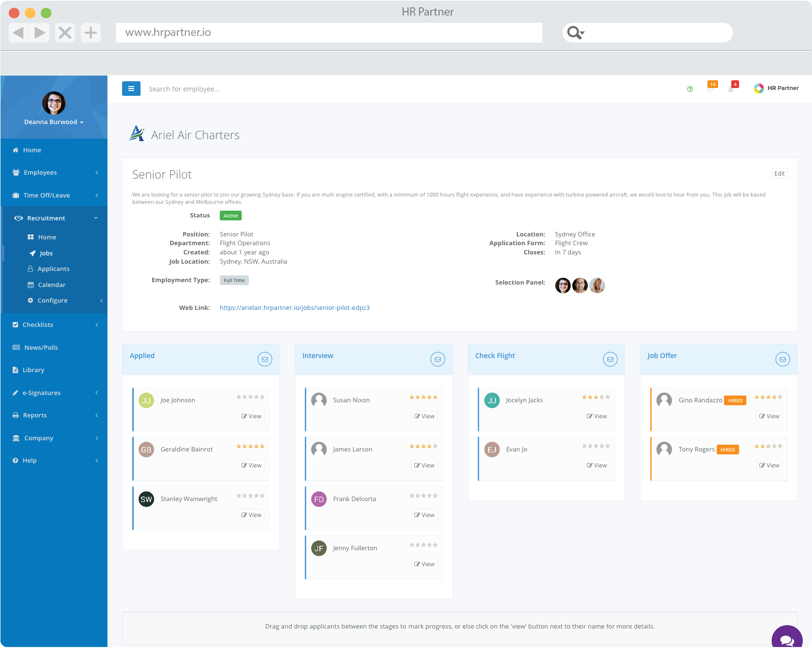This screenshot has height=648, width=812.
Task: Collapse the Recruitment sidebar menu
Action: coord(54,218)
